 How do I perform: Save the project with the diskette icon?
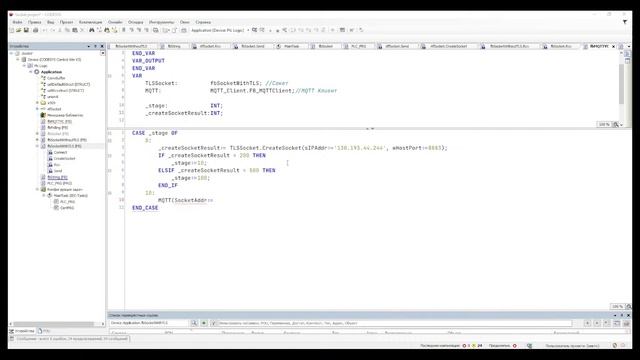pyautogui.click(x=26, y=30)
